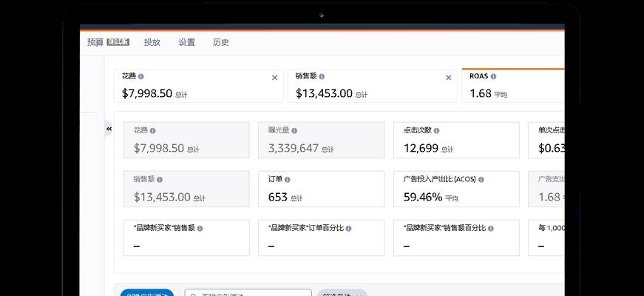Select the "品牌新买家"销售额百分比 metric tile
Image resolution: width=644 pixels, height=296 pixels.
456,238
